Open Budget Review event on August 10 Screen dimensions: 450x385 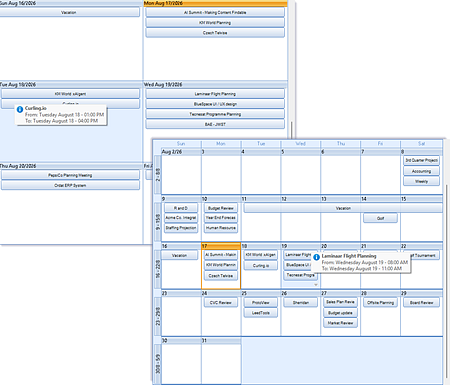[221, 208]
